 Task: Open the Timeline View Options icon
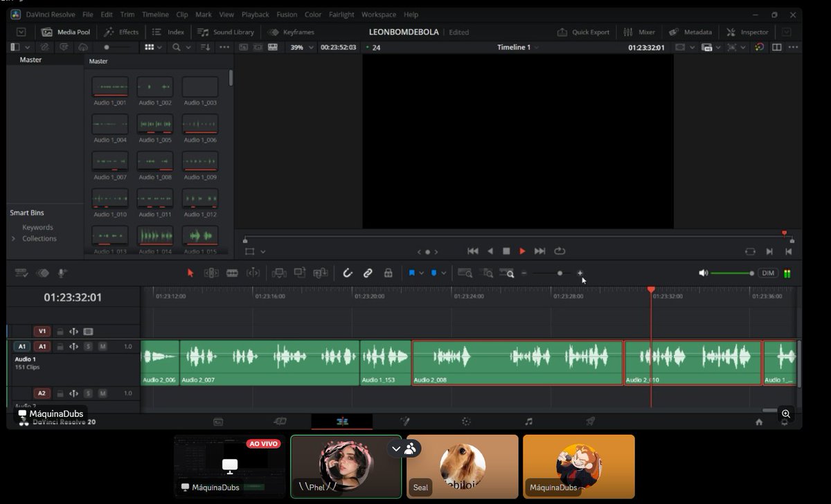(21, 273)
